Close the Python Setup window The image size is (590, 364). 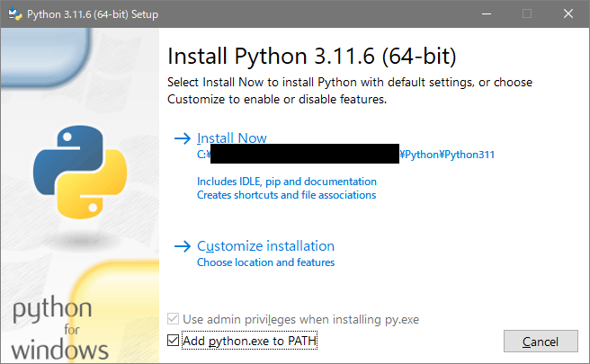coord(568,13)
